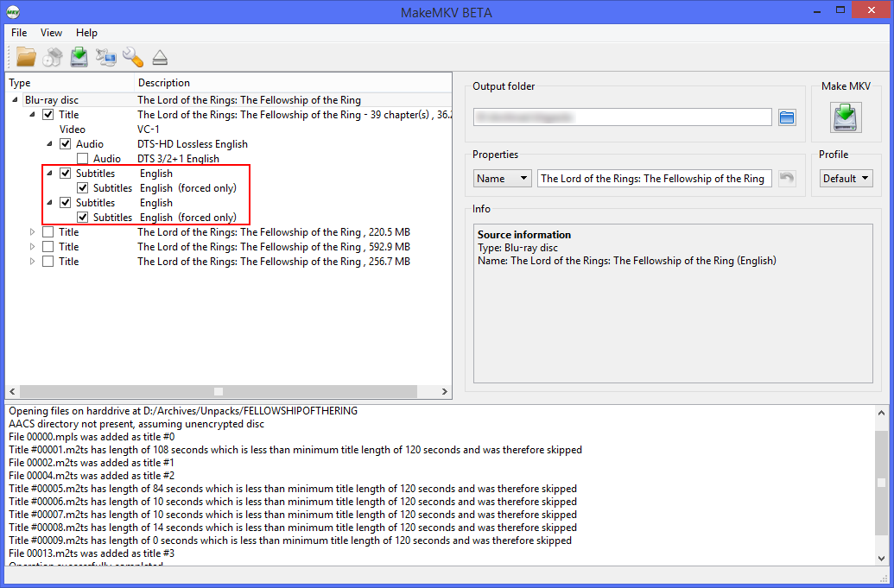Screen dimensions: 894x588
Task: Click the MakeMKV app icon in title bar
Action: 13,12
